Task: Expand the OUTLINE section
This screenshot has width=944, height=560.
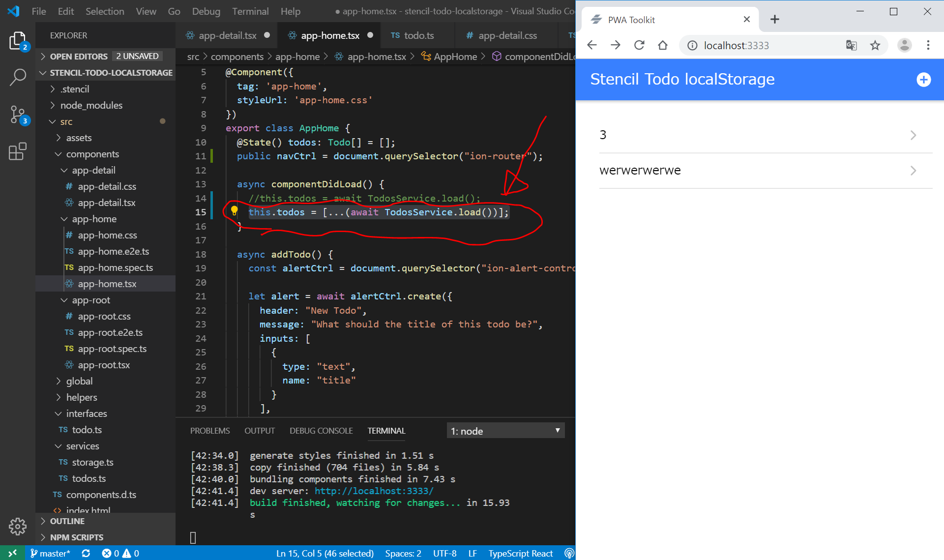Action: (x=105, y=521)
